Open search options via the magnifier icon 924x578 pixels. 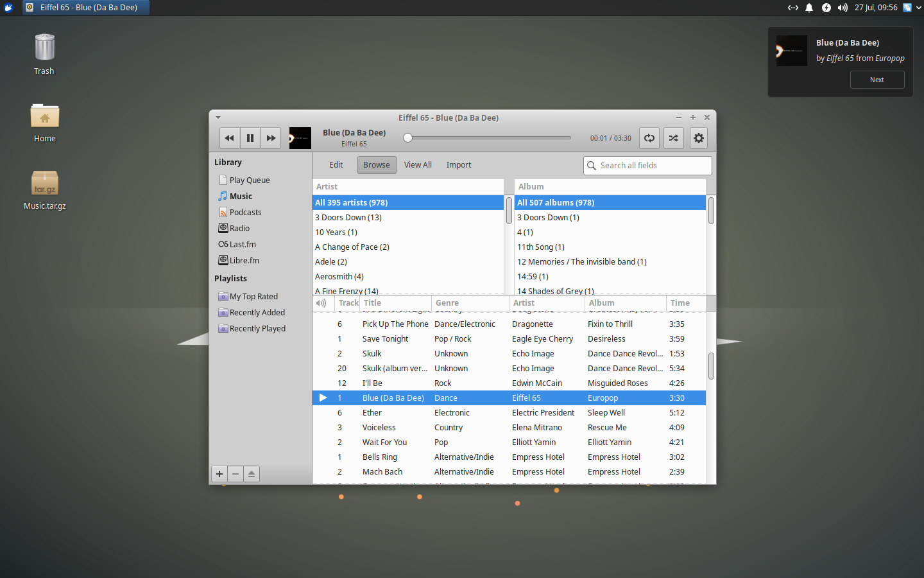click(x=591, y=165)
